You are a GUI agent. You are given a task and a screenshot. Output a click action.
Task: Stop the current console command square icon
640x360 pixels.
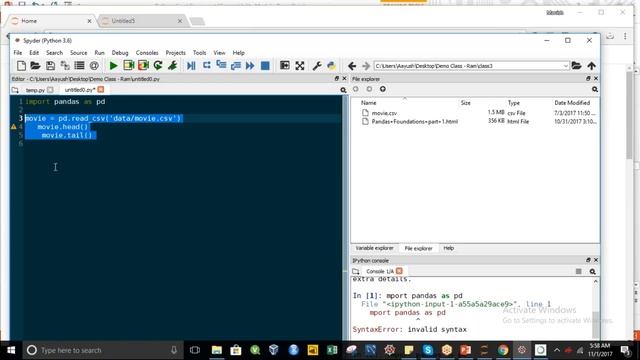pos(578,271)
